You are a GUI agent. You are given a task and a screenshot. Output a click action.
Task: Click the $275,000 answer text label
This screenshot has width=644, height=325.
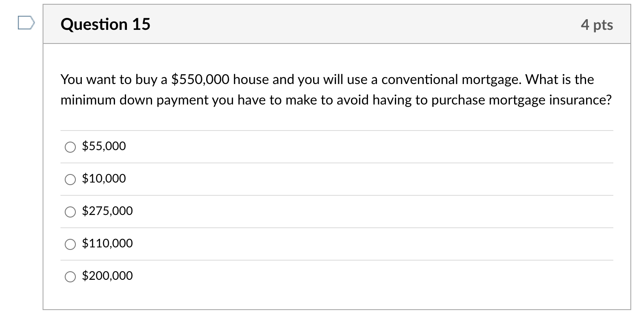107,211
